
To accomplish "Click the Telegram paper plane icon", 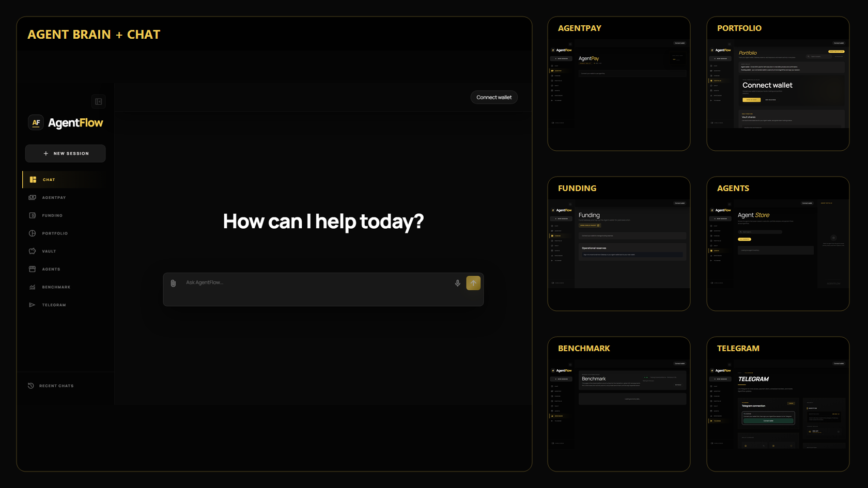I will click(32, 305).
